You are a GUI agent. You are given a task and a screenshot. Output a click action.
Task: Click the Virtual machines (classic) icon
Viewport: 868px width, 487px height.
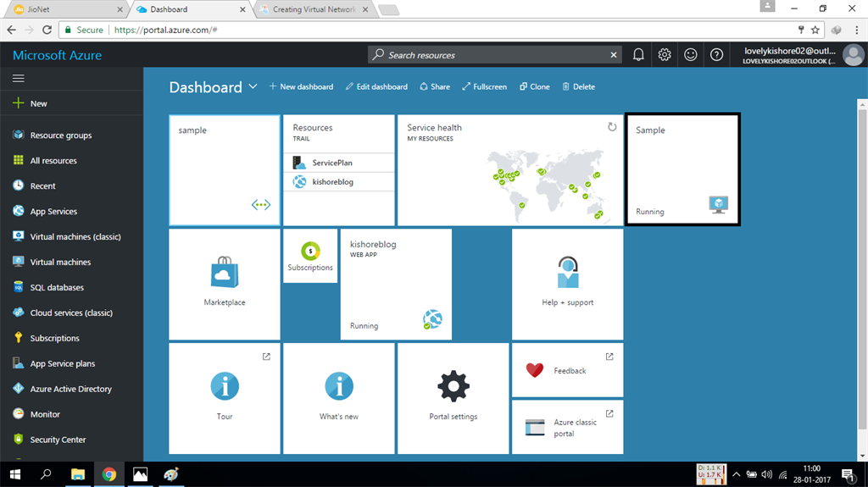[x=19, y=236]
